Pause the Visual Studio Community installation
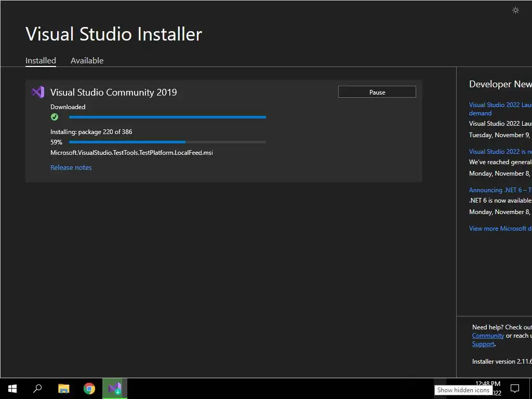 click(377, 92)
